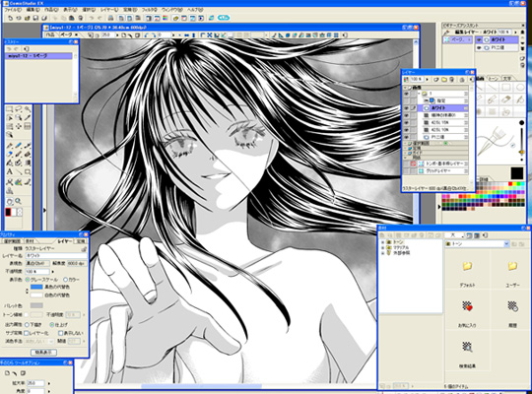The width and height of the screenshot is (532, 394).
Task: Select the 指定 layer row
Action: coord(443,100)
